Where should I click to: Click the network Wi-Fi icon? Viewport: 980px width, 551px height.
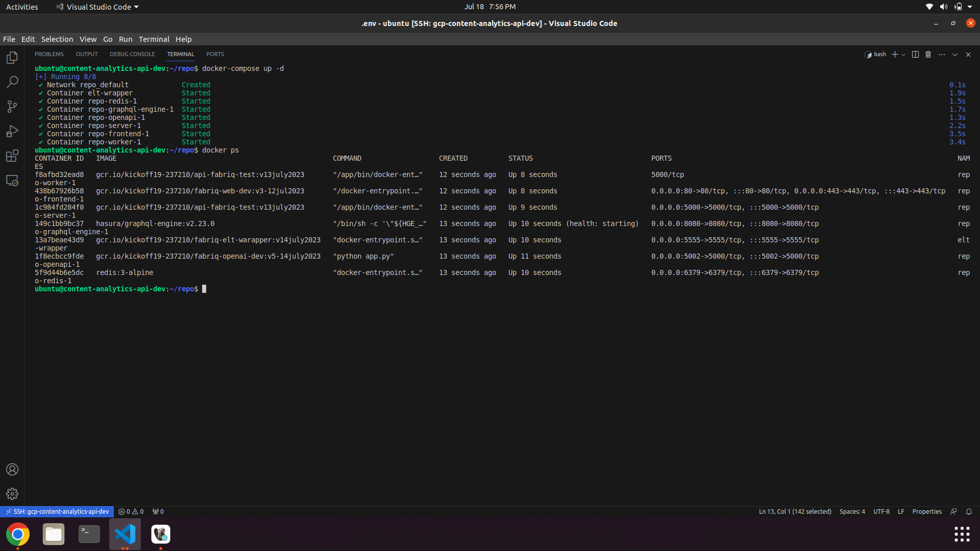pos(929,7)
